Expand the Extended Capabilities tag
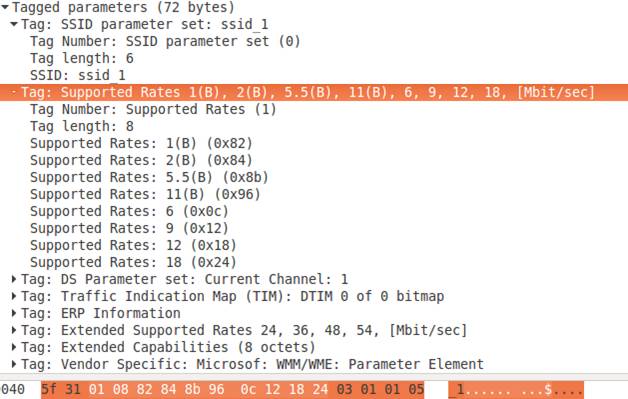This screenshot has width=628, height=399. [14, 347]
